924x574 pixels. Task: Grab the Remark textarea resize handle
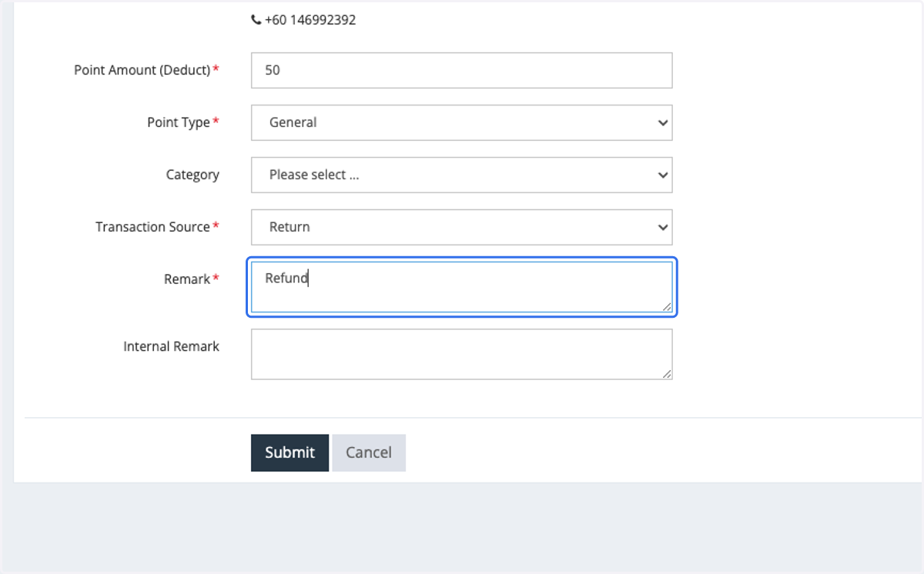click(x=667, y=307)
